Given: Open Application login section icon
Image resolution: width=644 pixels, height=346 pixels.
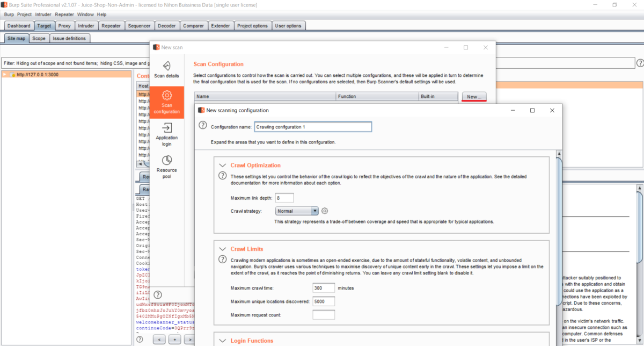Looking at the screenshot, I should coord(167,128).
